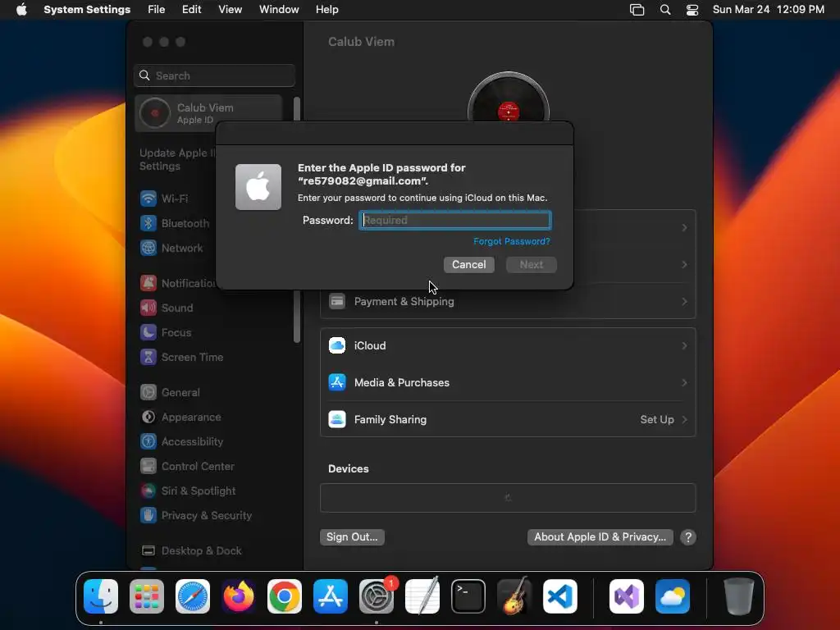The height and width of the screenshot is (630, 840).
Task: Open Bluetooth settings in sidebar
Action: tap(174, 223)
